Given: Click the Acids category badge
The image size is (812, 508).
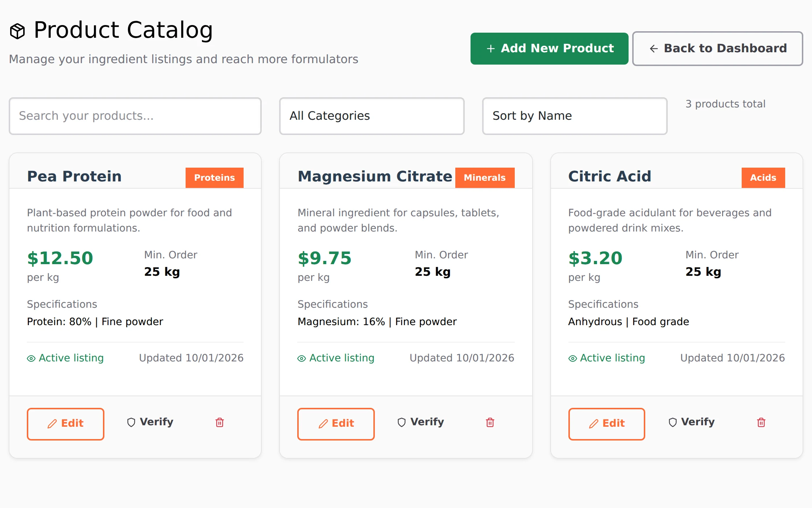Looking at the screenshot, I should [x=763, y=178].
